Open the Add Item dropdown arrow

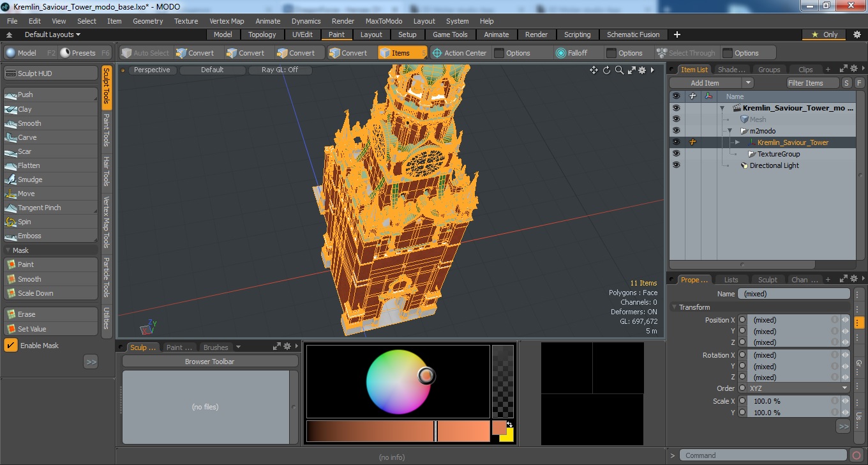pyautogui.click(x=748, y=83)
